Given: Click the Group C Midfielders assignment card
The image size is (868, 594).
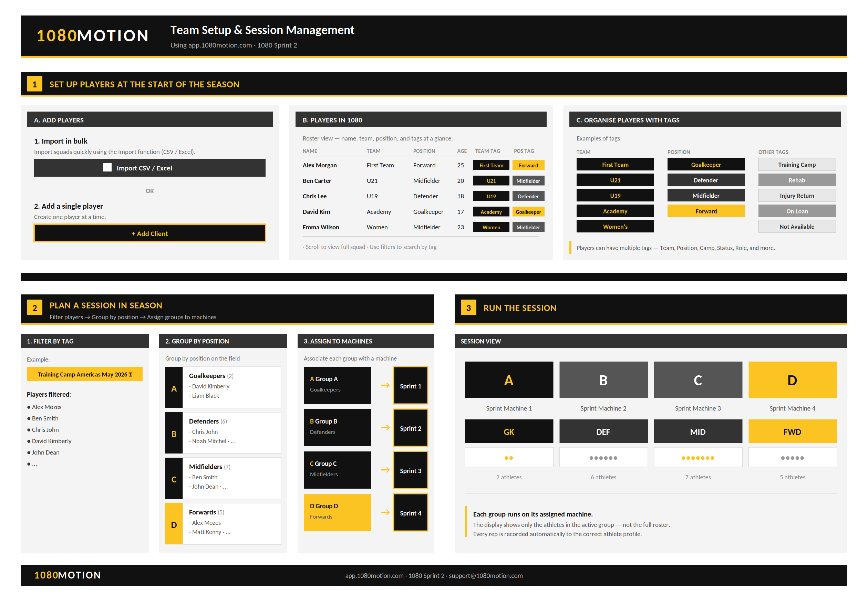Looking at the screenshot, I should point(337,470).
